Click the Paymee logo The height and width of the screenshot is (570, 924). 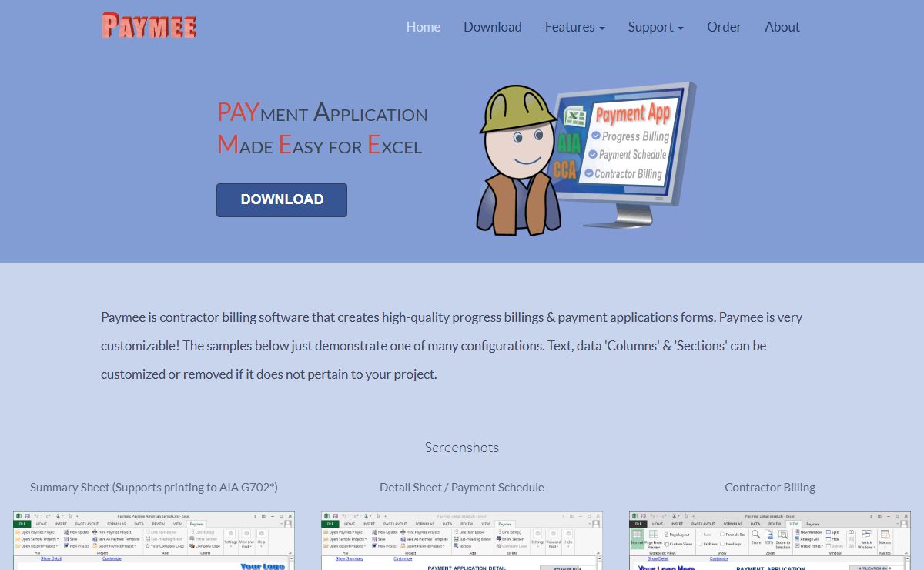(149, 25)
